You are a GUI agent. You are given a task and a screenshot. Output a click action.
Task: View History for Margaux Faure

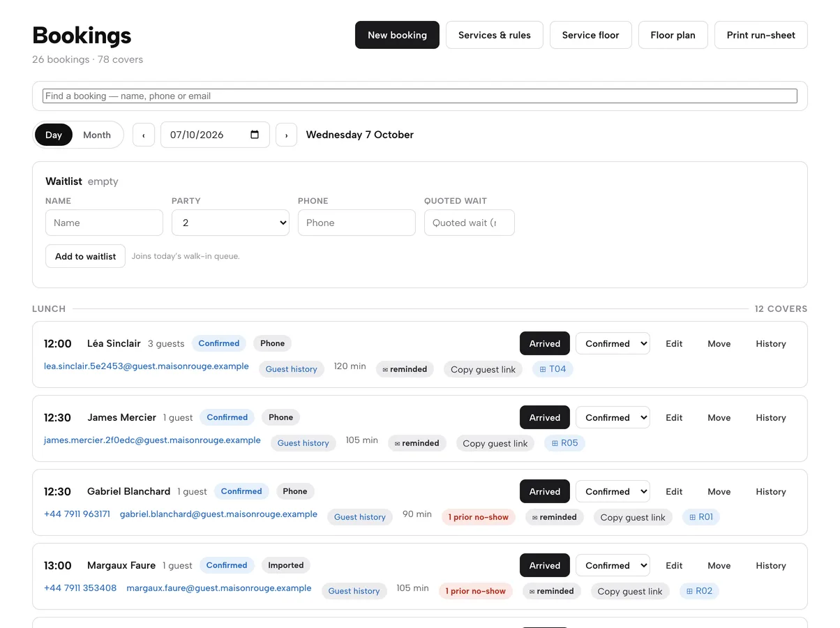coord(771,565)
